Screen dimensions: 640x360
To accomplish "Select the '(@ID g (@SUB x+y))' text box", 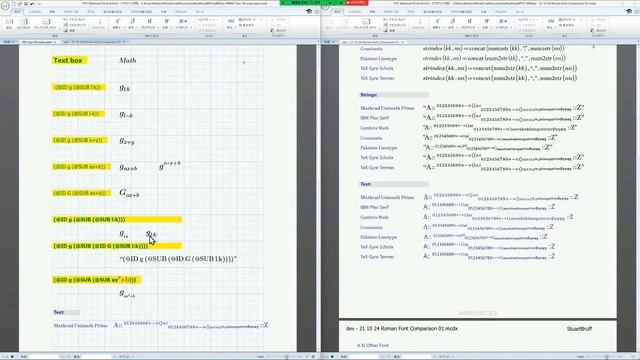I will (x=80, y=140).
